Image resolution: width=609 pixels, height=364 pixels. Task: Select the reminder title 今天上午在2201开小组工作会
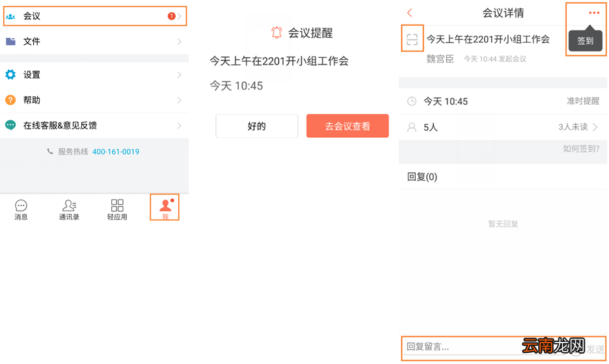click(x=279, y=61)
